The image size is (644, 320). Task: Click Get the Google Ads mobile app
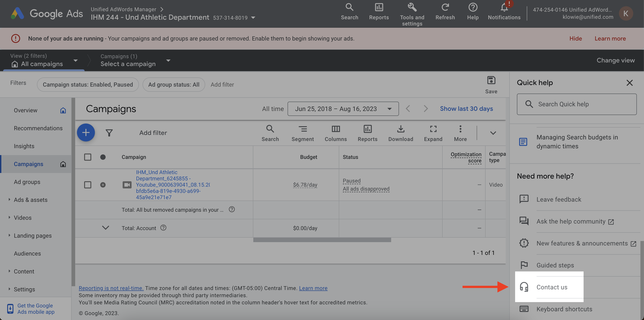point(36,309)
